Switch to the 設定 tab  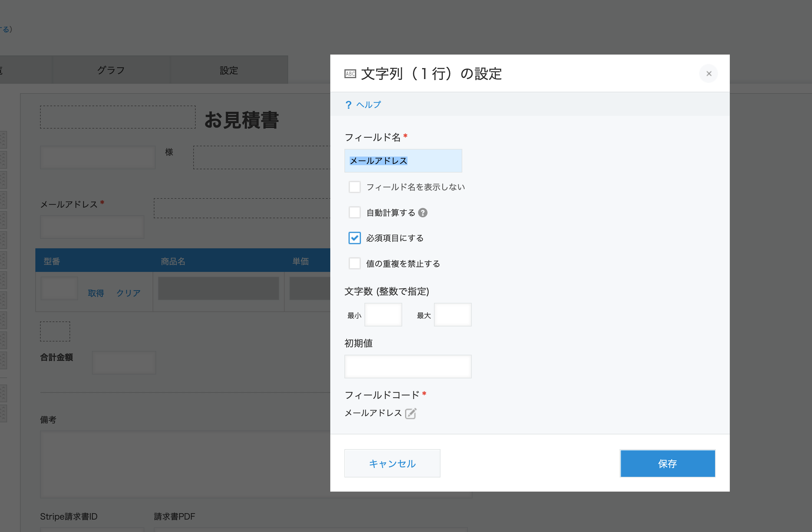[229, 70]
